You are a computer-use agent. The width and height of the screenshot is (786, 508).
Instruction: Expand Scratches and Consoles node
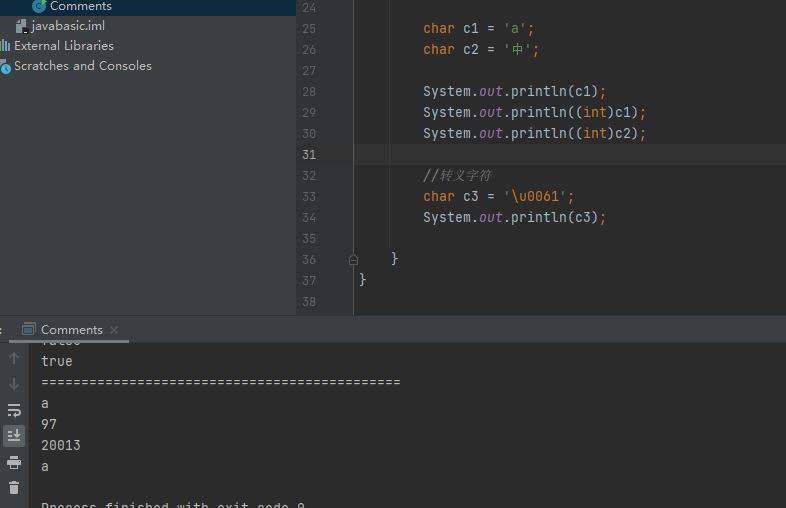pos(82,66)
